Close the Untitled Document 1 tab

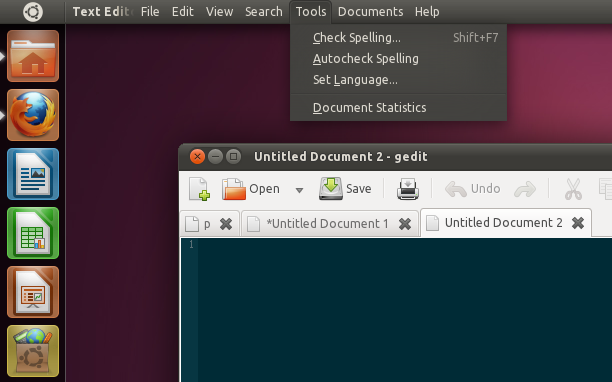pos(405,224)
